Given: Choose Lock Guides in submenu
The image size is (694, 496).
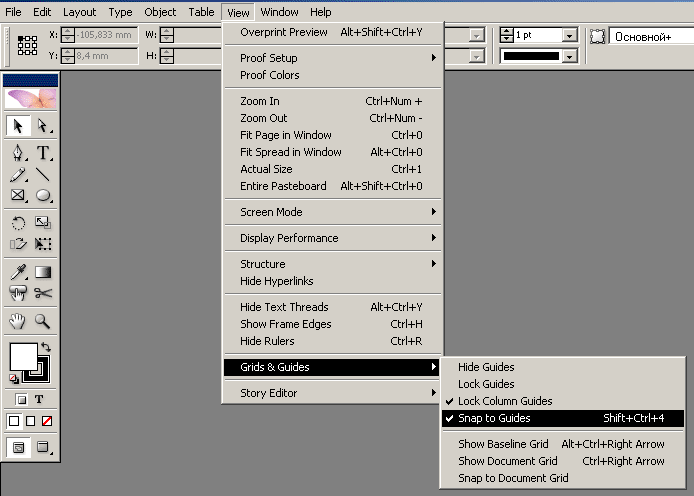Looking at the screenshot, I should (563, 384).
